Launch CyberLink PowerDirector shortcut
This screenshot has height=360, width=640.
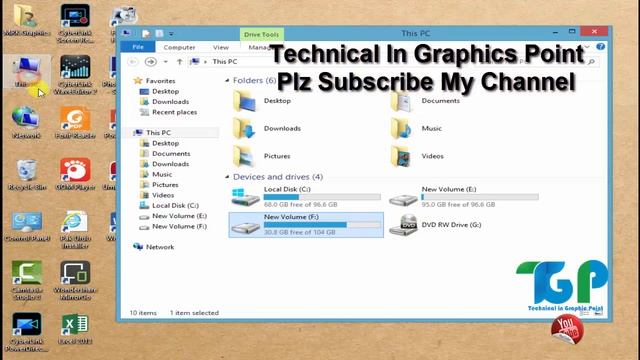point(27,332)
